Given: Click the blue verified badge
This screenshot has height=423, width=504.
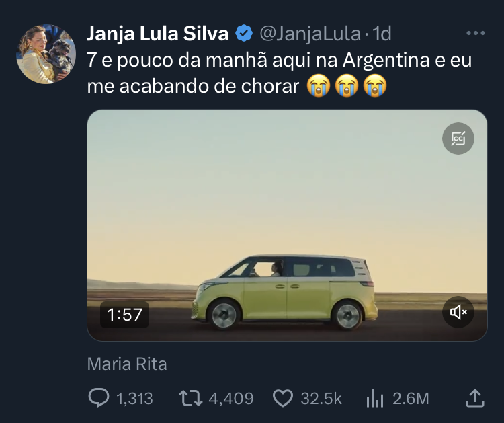Looking at the screenshot, I should pyautogui.click(x=243, y=33).
